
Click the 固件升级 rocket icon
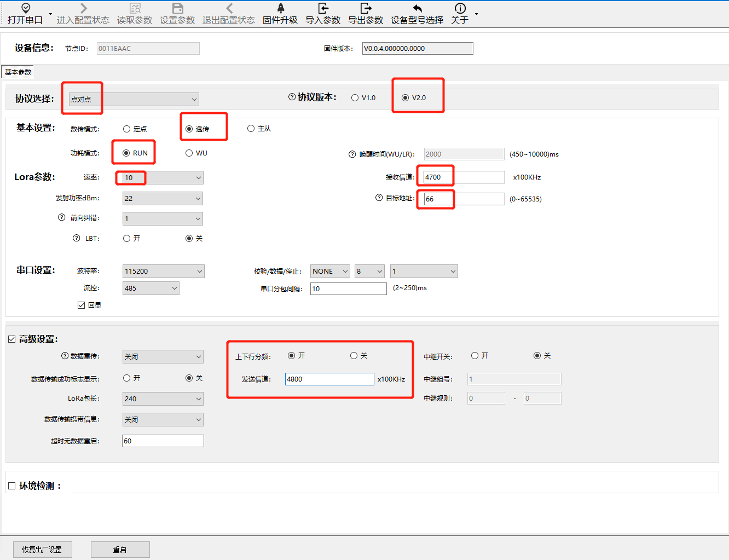tap(280, 9)
